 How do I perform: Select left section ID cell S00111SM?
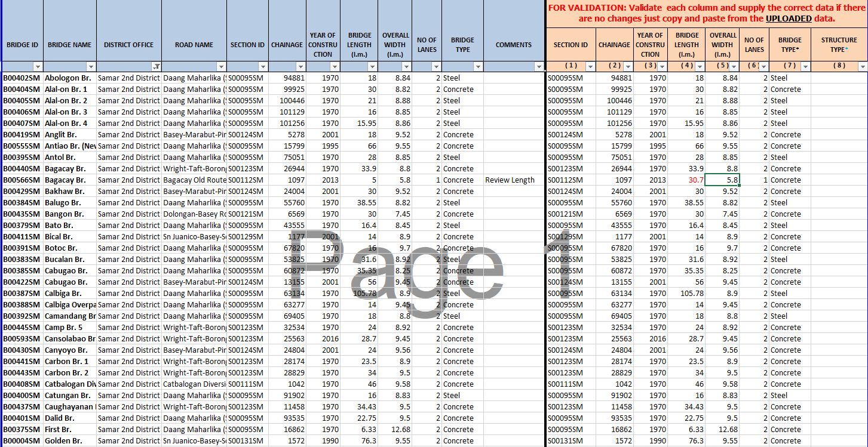point(247,384)
